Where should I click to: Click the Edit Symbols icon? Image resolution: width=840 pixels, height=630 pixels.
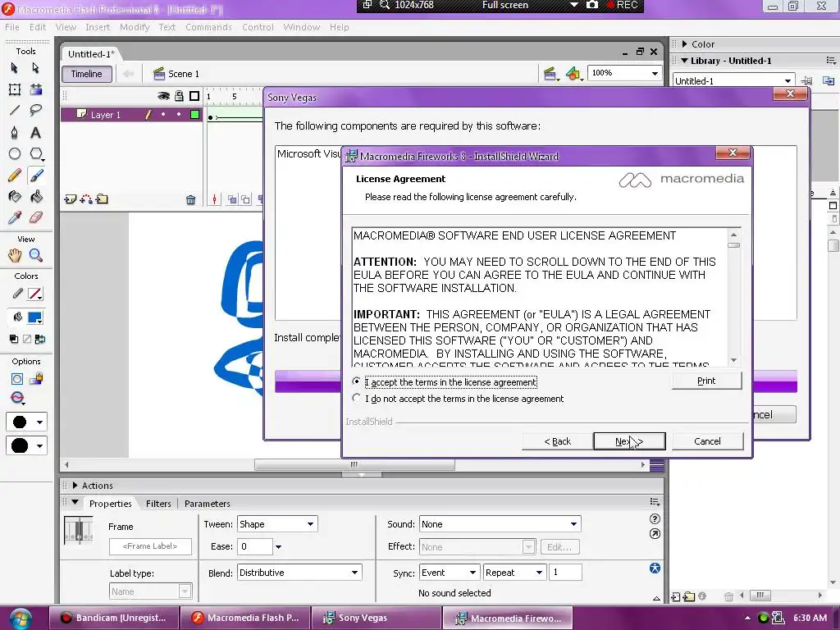coord(573,74)
